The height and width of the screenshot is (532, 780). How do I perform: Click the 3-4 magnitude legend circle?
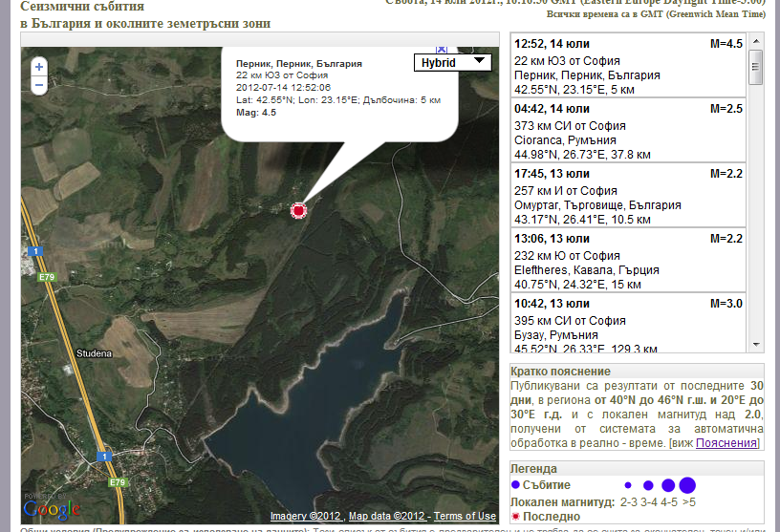click(648, 485)
